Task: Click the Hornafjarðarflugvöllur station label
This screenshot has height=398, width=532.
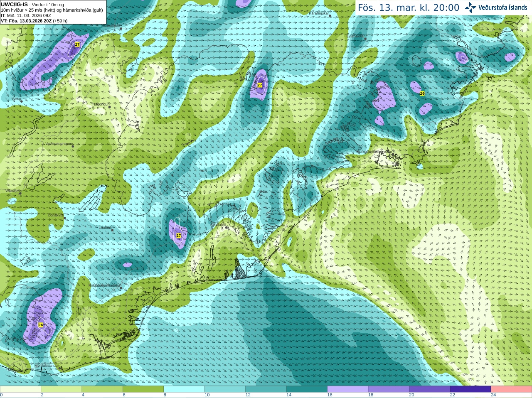Action: (x=374, y=152)
